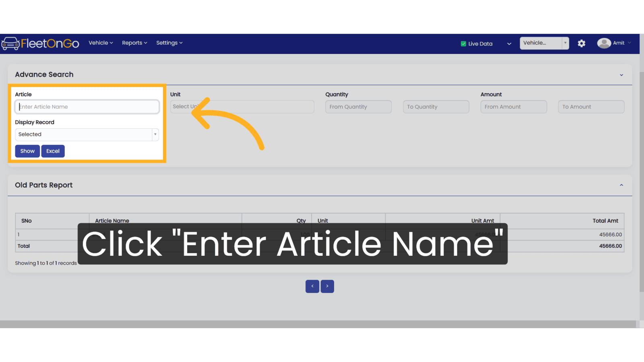The width and height of the screenshot is (644, 362).
Task: Click the Total row label
Action: pyautogui.click(x=24, y=246)
